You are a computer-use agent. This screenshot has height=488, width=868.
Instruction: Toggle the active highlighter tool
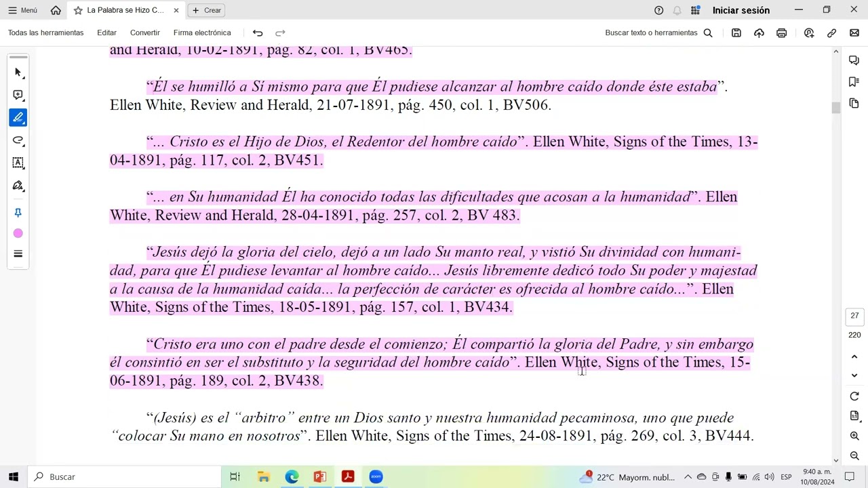[18, 117]
